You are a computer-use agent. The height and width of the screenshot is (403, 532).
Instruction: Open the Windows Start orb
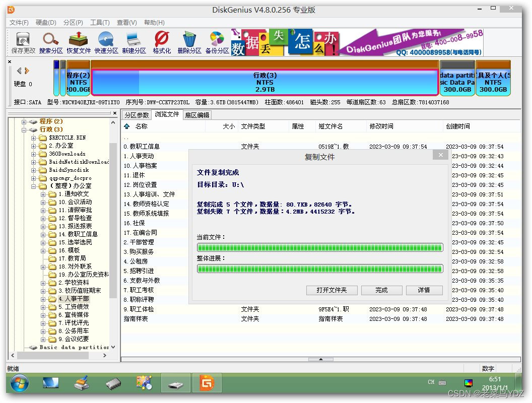tap(19, 383)
